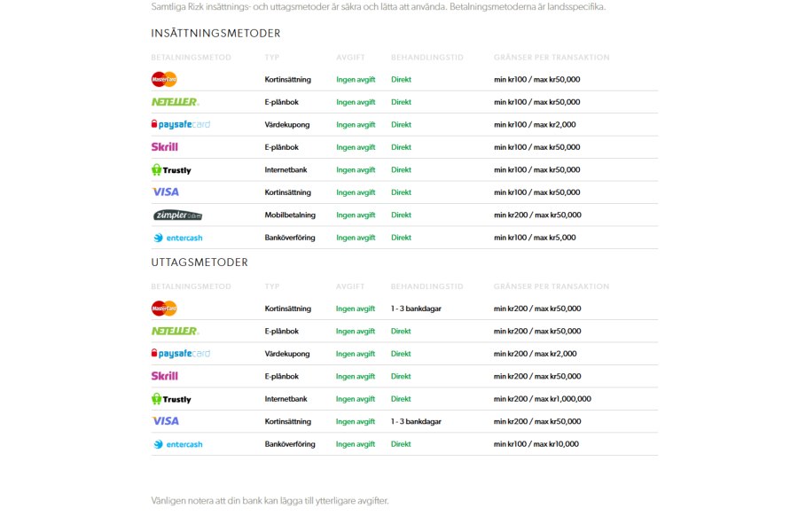Choose the Trustly logo in deposit methods
Viewport: 798px width, 532px height.
pyautogui.click(x=171, y=170)
